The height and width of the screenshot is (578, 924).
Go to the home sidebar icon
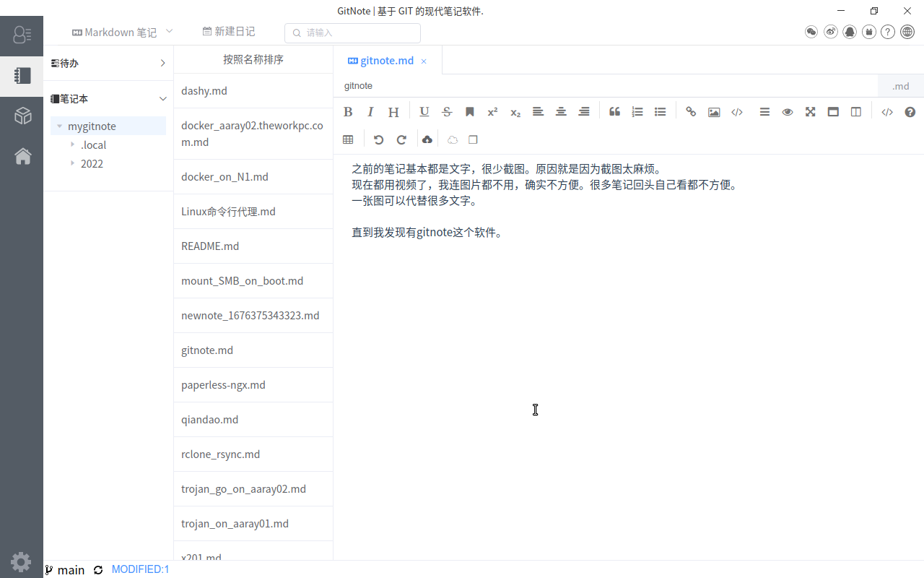pyautogui.click(x=22, y=155)
